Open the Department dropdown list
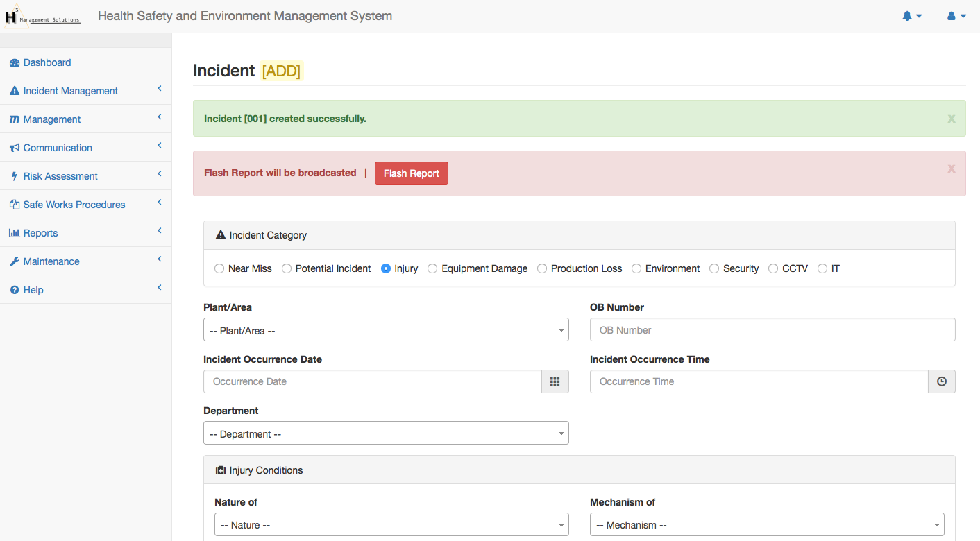 coord(386,433)
